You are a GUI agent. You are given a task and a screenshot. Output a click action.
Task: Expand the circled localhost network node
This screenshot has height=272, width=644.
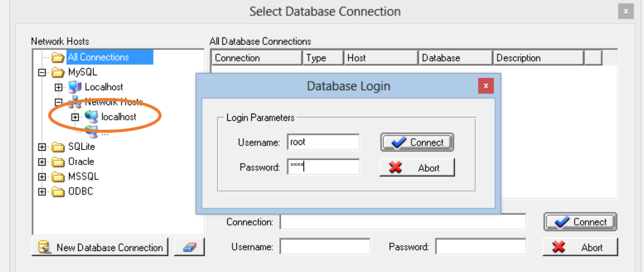point(75,117)
